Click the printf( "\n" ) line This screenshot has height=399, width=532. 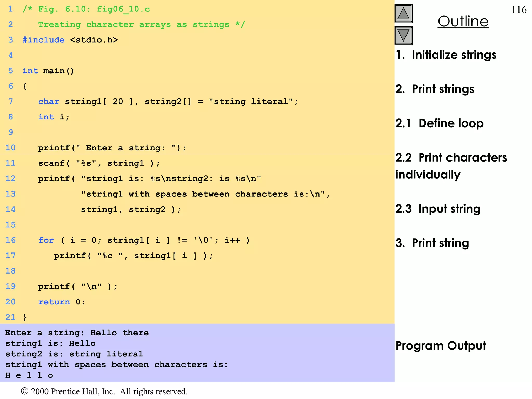point(78,287)
